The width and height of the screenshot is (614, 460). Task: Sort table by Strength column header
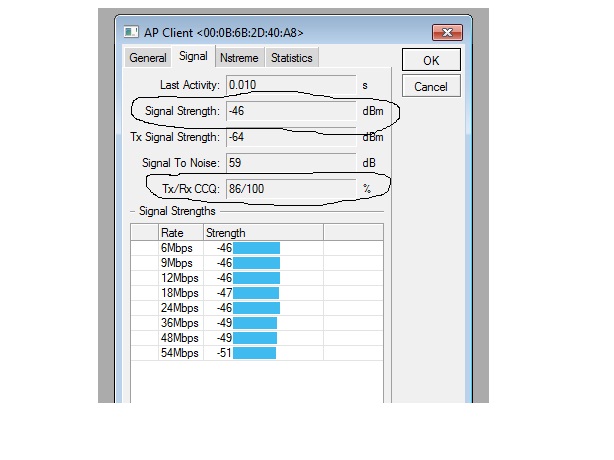[264, 233]
